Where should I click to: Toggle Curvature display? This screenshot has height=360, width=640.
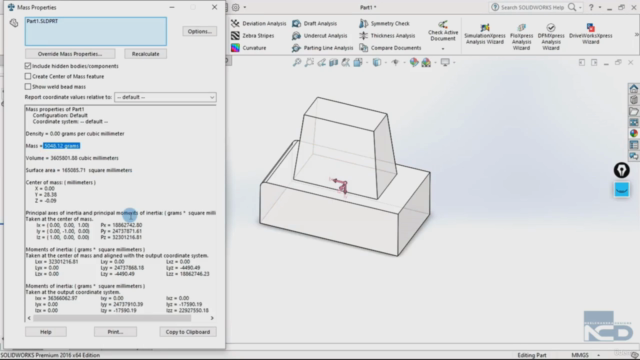tap(249, 48)
